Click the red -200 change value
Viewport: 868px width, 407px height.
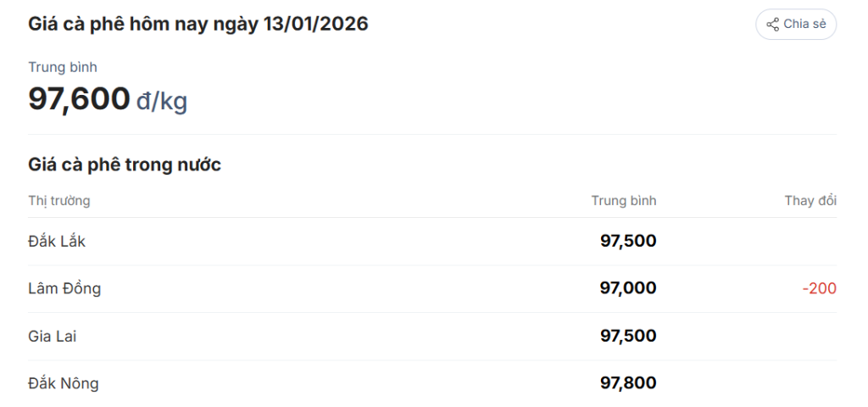coord(819,289)
